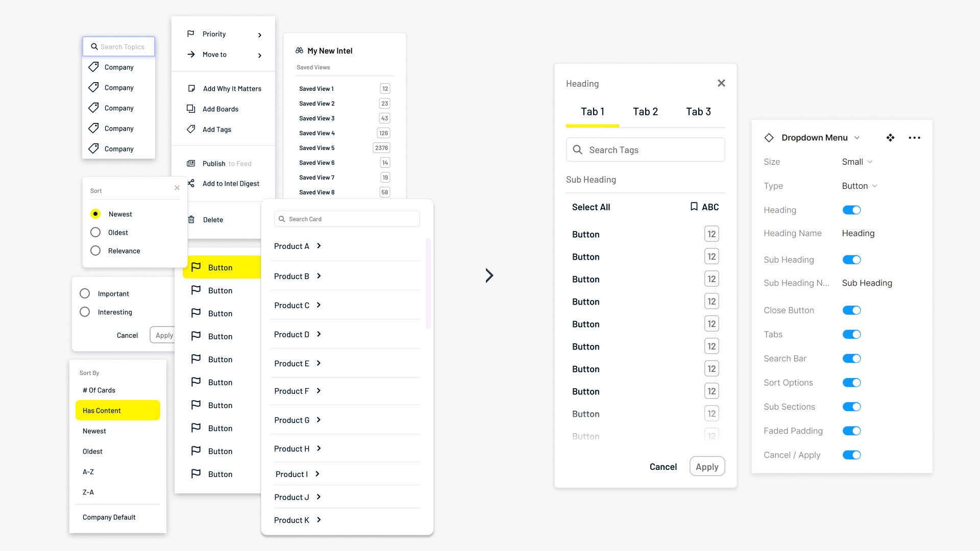The image size is (980, 551).
Task: Expand Product D submenu with chevron
Action: point(318,334)
